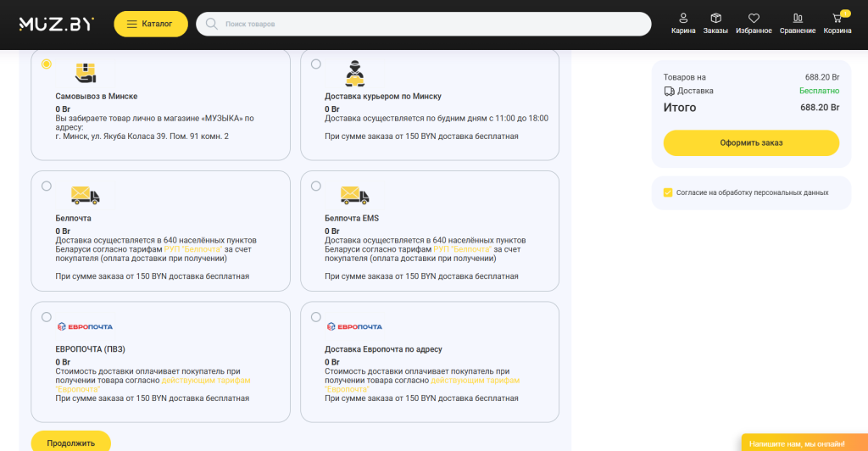Open the Каталог menu
Screen dimensions: 868x451
(x=151, y=24)
